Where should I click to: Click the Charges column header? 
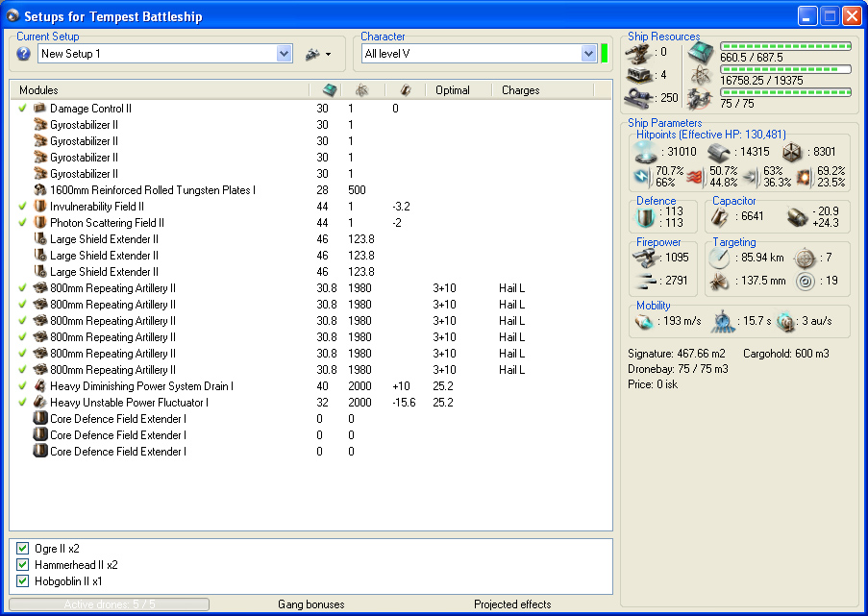coord(520,90)
